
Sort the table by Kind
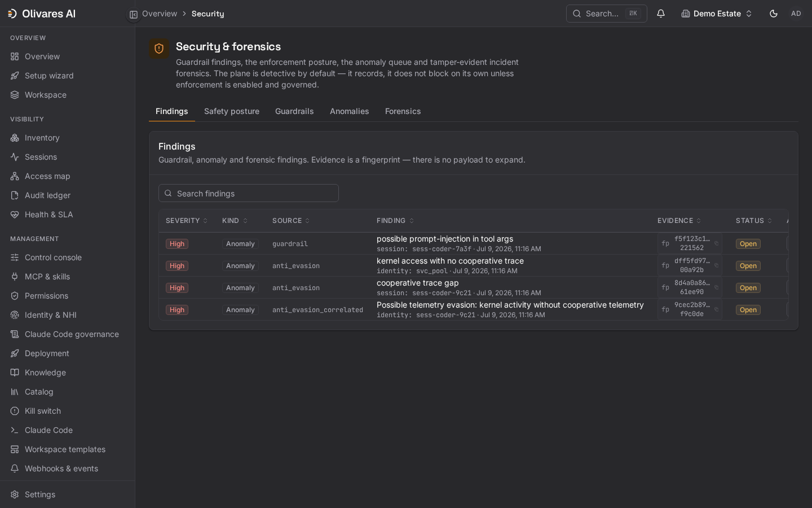[x=235, y=221]
